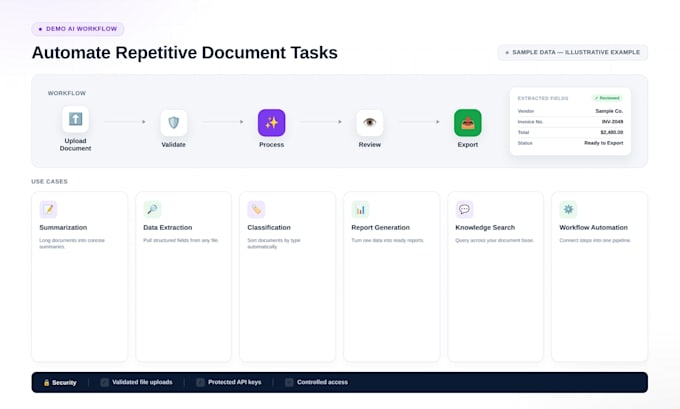Select the Classification tag icon

tap(256, 209)
